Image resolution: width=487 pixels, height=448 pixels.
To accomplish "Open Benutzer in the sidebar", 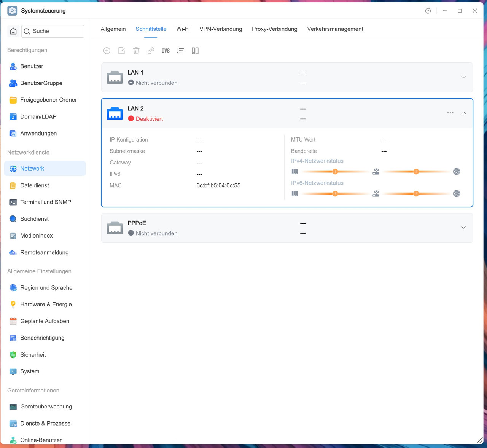I will click(45, 66).
